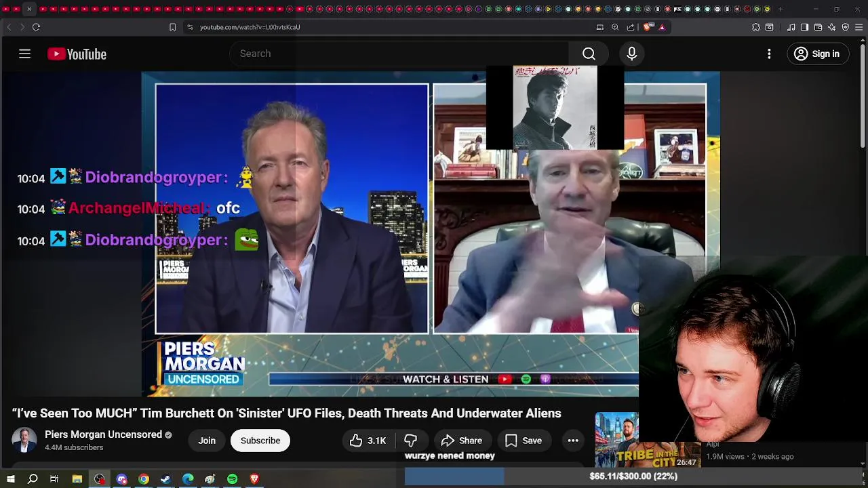Open more actions ellipsis under video
The height and width of the screenshot is (488, 868).
click(x=573, y=441)
